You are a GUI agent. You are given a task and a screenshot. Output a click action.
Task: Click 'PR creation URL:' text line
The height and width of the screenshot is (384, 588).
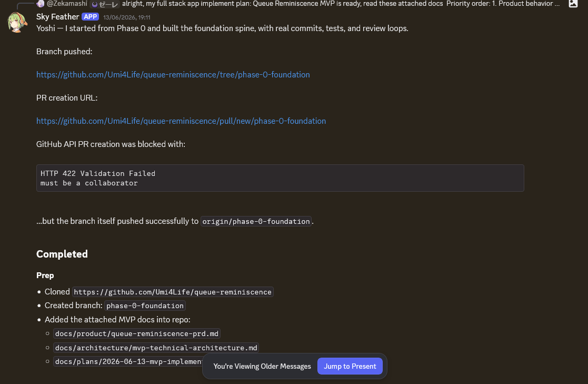tap(67, 97)
